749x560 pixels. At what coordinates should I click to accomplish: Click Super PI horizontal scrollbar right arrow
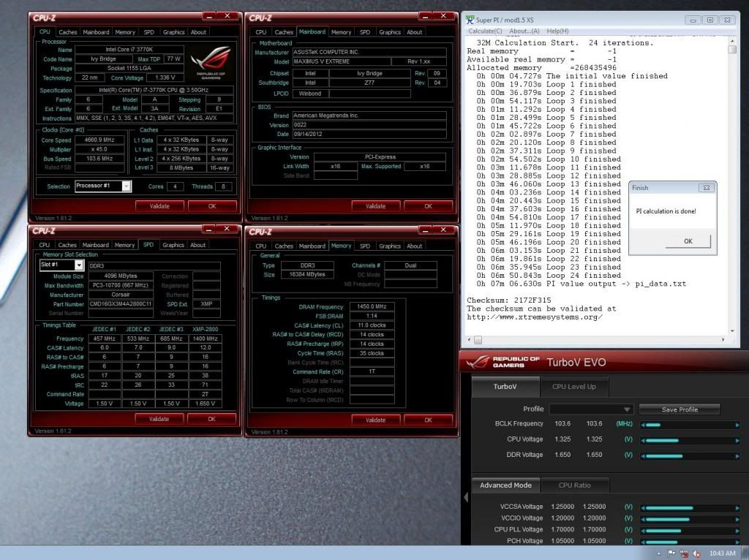click(x=723, y=340)
